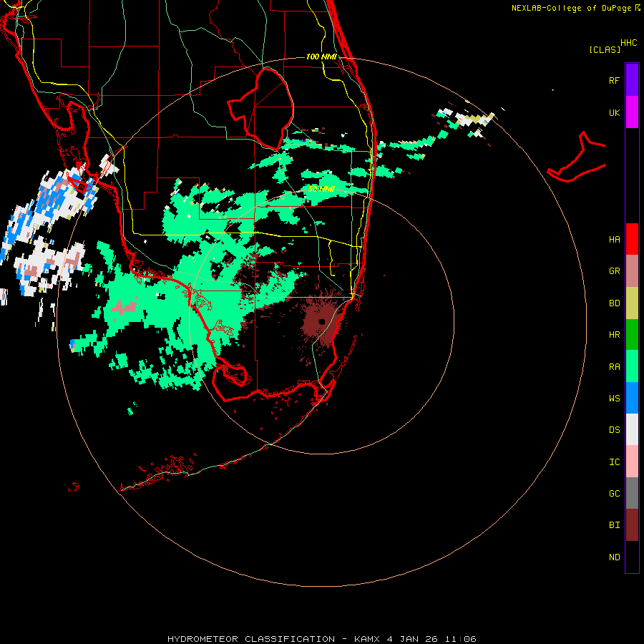The image size is (644, 644).
Task: Click the RF purple legend swatch
Action: pyautogui.click(x=632, y=80)
